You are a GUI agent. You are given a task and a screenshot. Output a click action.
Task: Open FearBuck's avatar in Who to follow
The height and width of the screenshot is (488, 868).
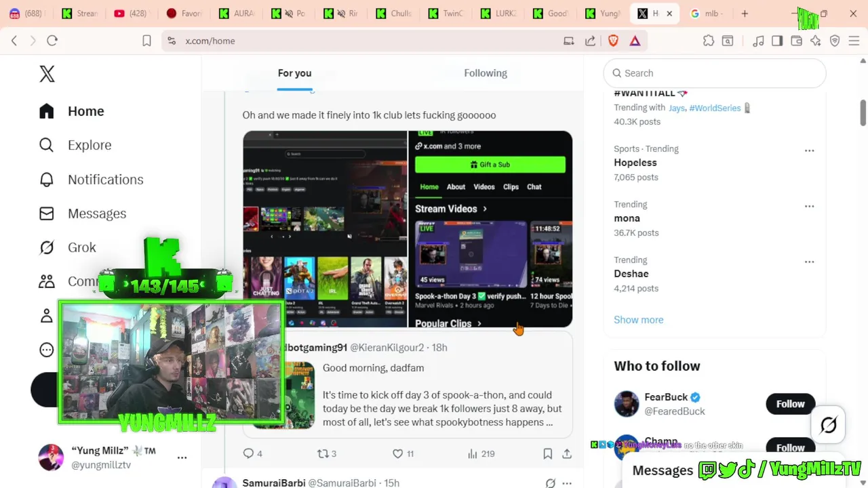click(x=627, y=404)
